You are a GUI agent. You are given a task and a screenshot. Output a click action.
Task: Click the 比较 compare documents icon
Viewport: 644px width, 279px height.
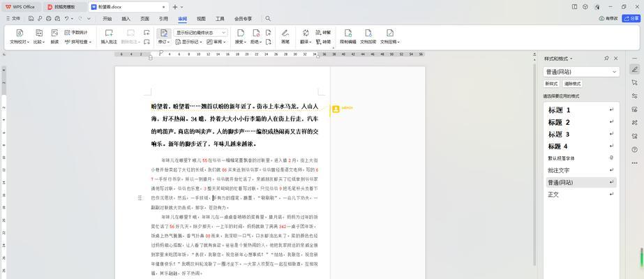39,33
